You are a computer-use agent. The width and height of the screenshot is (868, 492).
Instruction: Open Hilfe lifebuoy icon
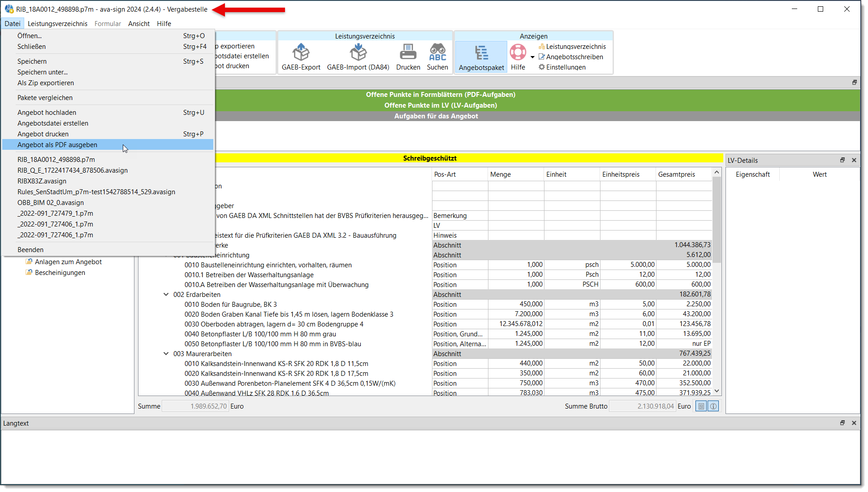pyautogui.click(x=518, y=52)
